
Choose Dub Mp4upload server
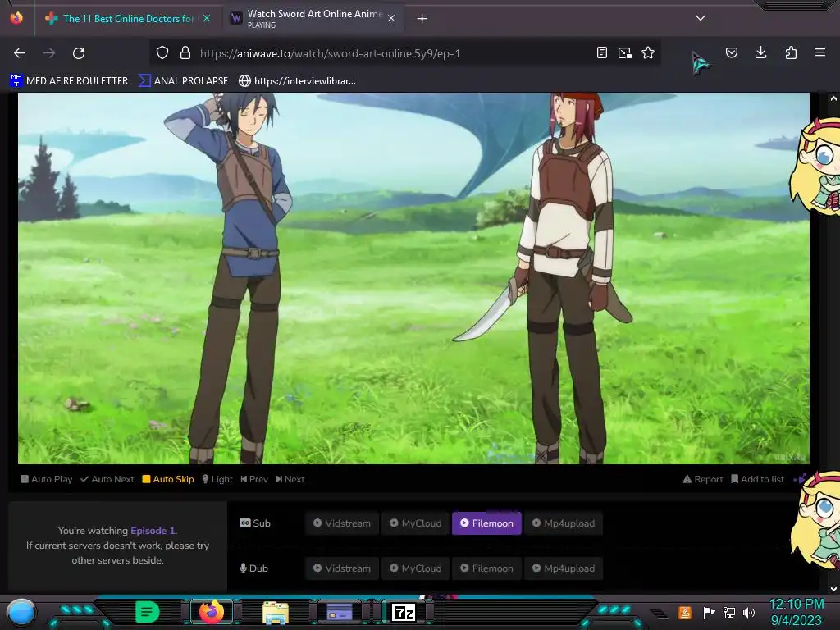(x=563, y=568)
